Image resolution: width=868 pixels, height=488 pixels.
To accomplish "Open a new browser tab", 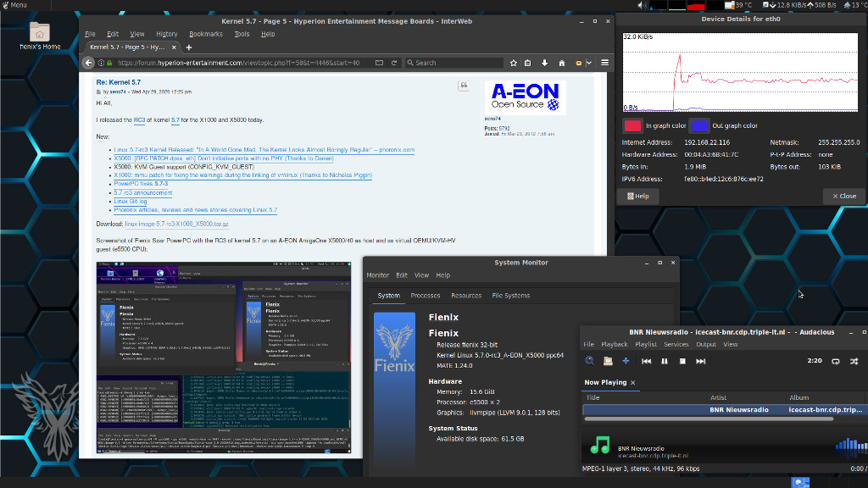I will [x=189, y=47].
